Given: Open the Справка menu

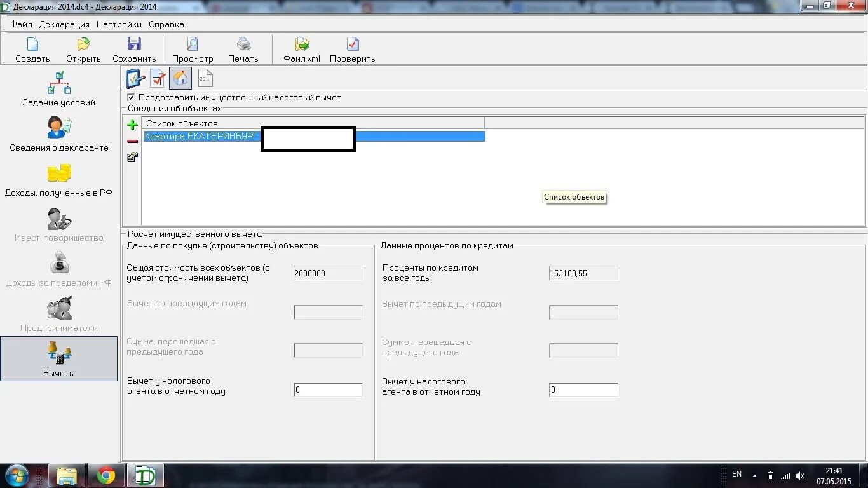Looking at the screenshot, I should point(166,24).
